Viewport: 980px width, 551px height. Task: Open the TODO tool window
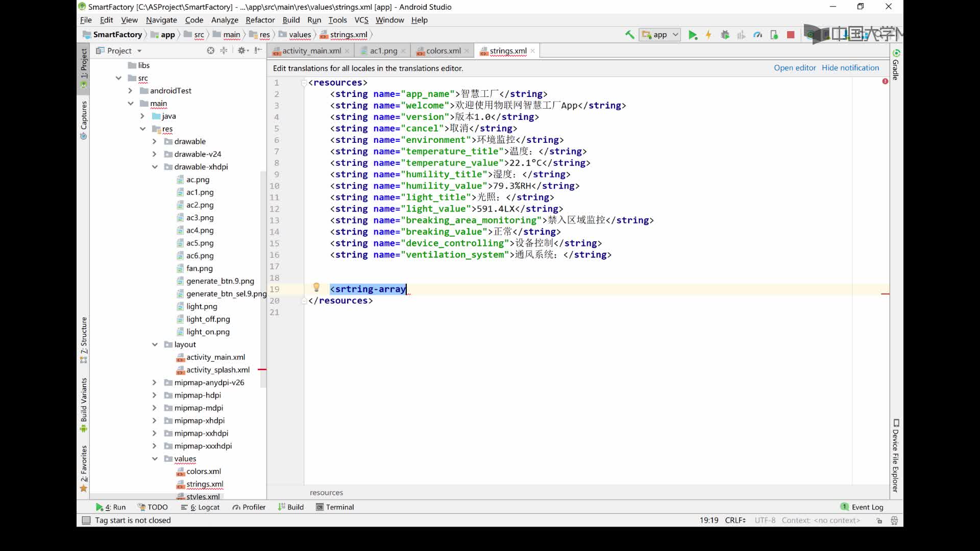153,507
